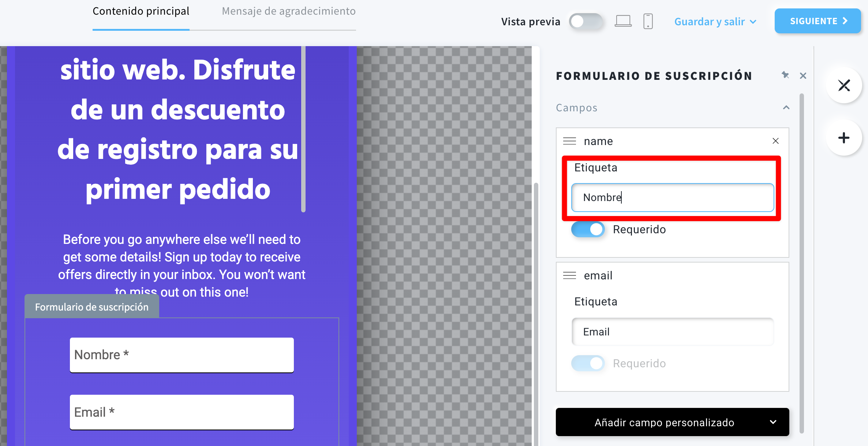Open Mensaje de agradecimiento tab

(289, 12)
